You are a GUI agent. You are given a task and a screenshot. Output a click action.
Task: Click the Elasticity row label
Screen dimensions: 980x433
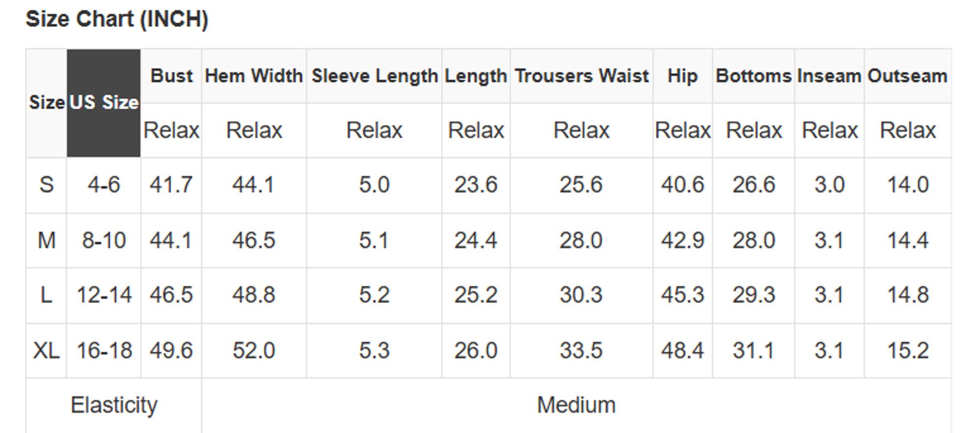pyautogui.click(x=114, y=405)
